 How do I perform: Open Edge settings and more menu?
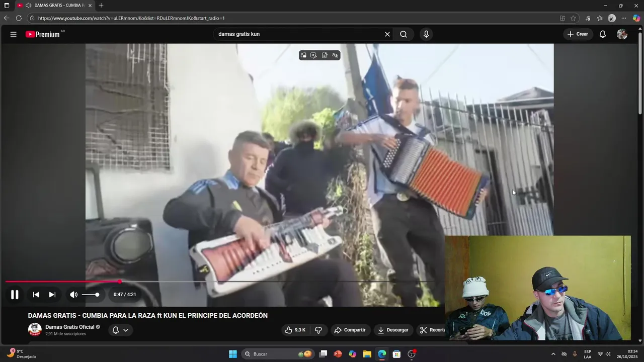tap(624, 18)
